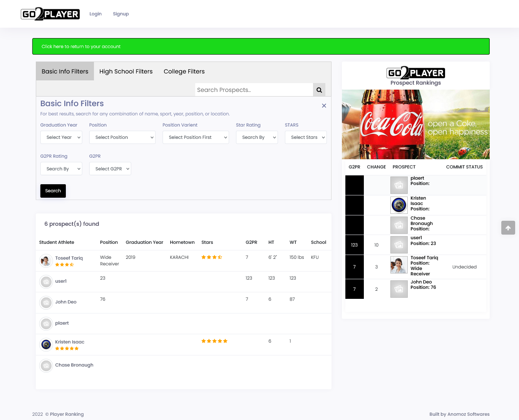
Task: Click Chase Bronaugh's placeholder image in rankings
Action: click(399, 225)
